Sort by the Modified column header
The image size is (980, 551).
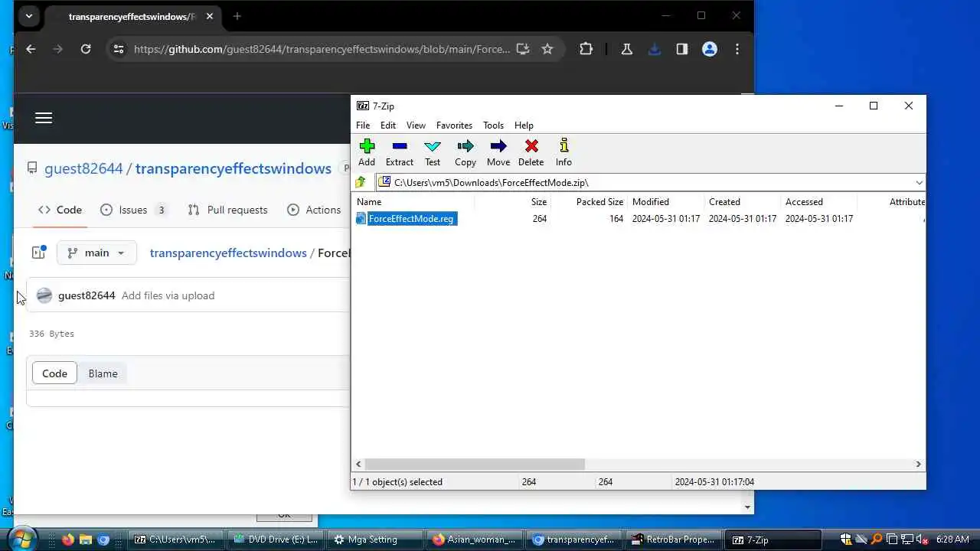tap(665, 202)
